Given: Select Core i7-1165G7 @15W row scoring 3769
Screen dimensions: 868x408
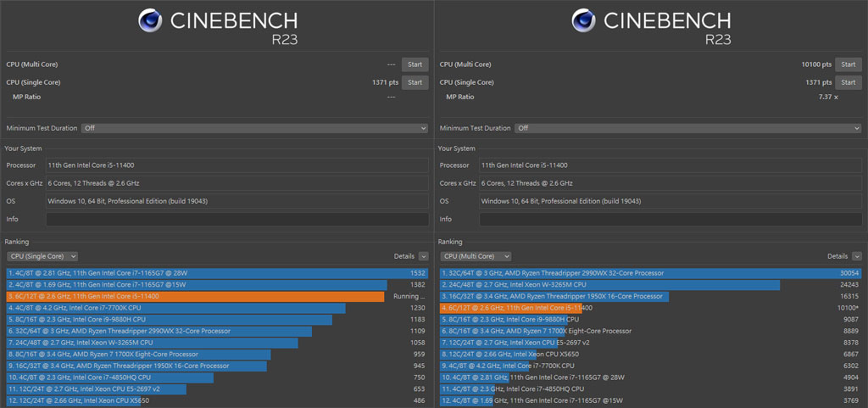Looking at the screenshot, I should coord(650,401).
